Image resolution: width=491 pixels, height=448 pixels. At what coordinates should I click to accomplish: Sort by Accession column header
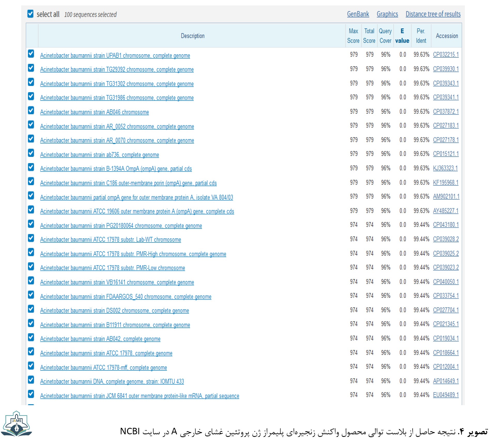pos(447,36)
